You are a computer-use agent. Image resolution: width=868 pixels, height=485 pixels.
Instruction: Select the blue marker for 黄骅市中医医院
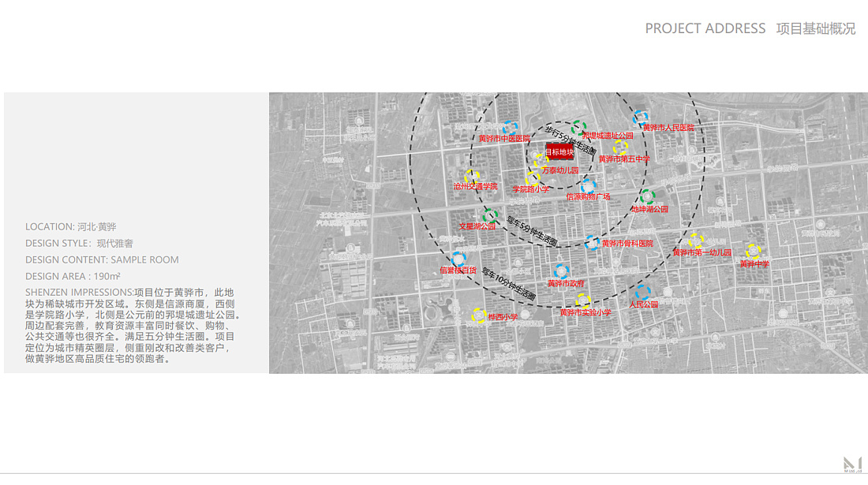[510, 128]
